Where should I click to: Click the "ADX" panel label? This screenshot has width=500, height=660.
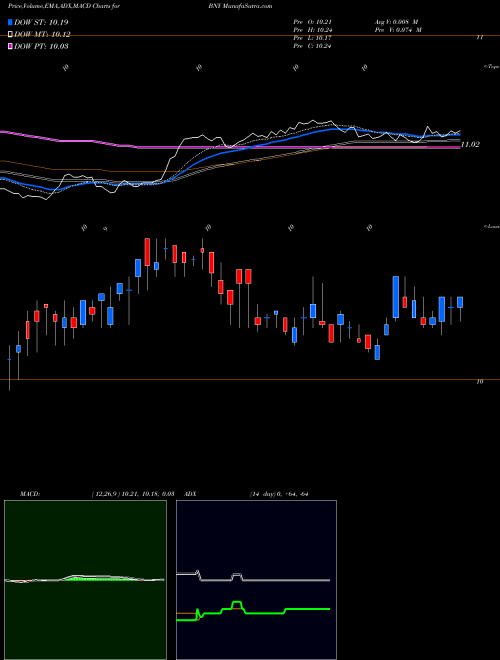[x=190, y=494]
